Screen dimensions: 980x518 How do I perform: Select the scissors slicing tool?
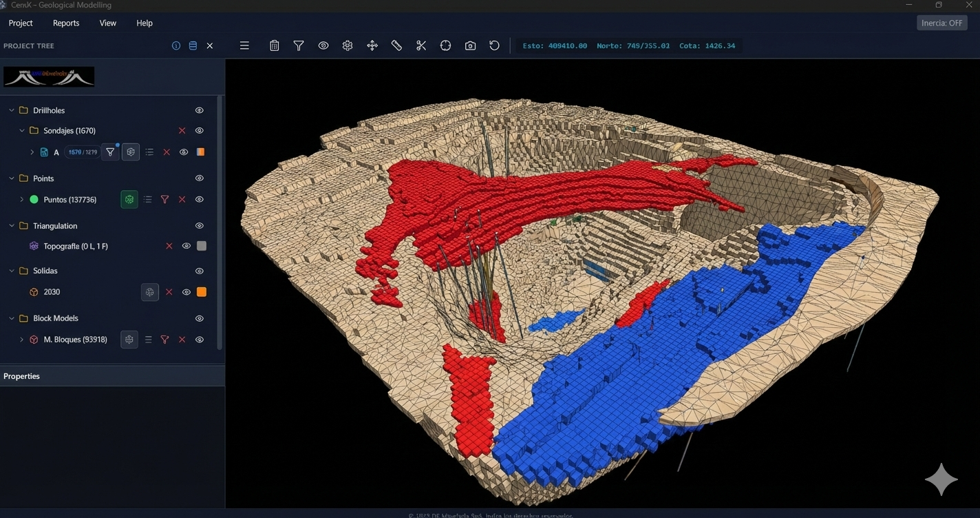point(420,45)
